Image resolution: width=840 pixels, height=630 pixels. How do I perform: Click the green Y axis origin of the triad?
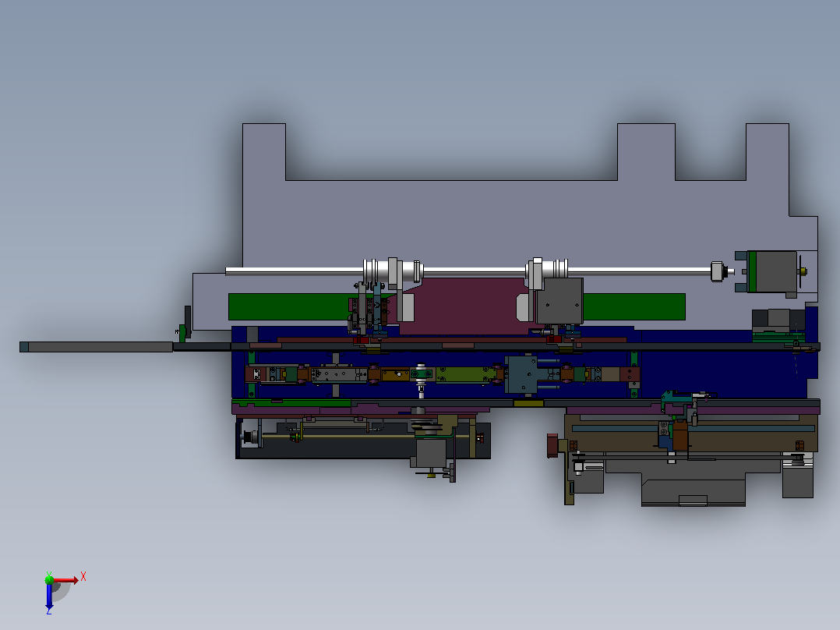[x=49, y=579]
